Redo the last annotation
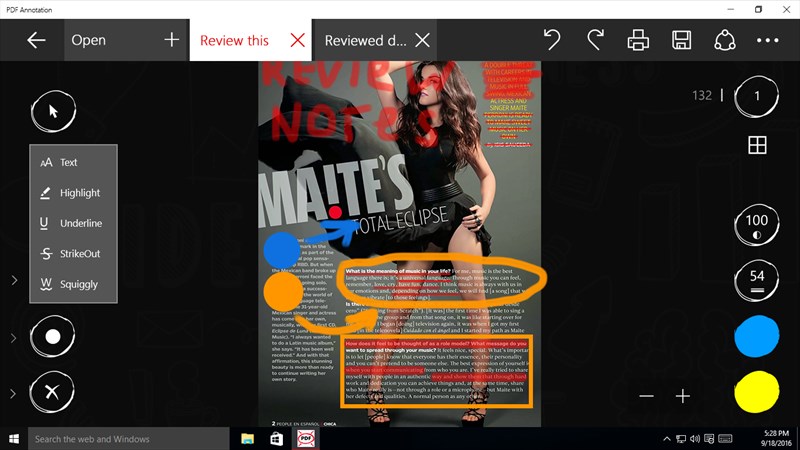The image size is (800, 450). (595, 40)
